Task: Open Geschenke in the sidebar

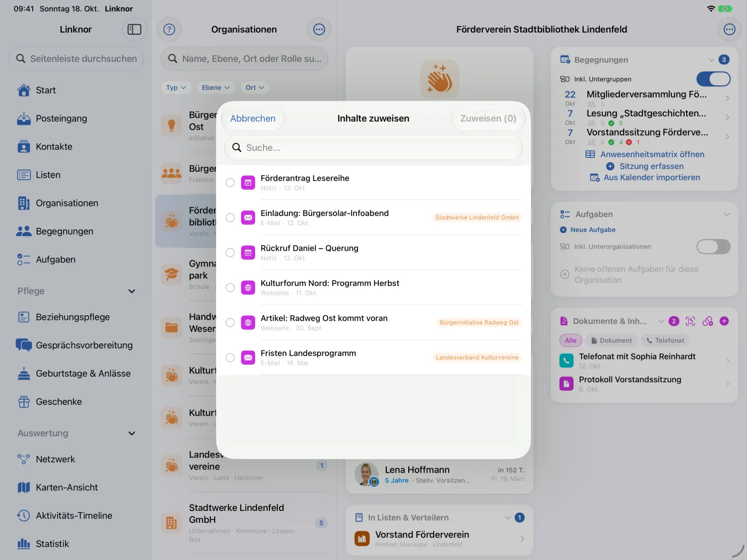Action: [x=76, y=402]
